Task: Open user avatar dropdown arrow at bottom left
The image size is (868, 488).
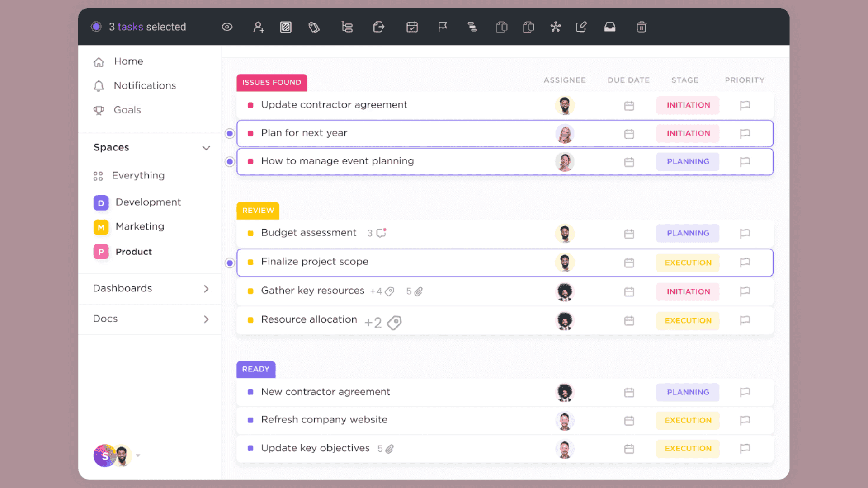Action: (138, 455)
